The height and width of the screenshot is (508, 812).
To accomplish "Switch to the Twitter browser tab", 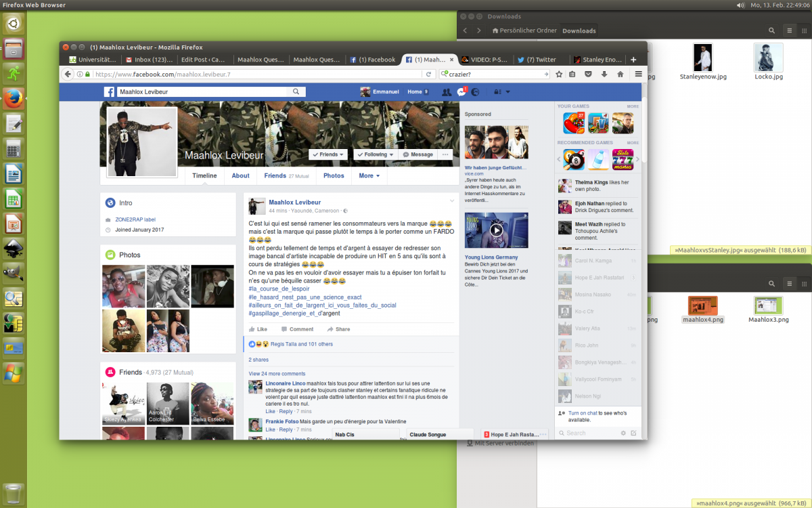I will point(541,60).
